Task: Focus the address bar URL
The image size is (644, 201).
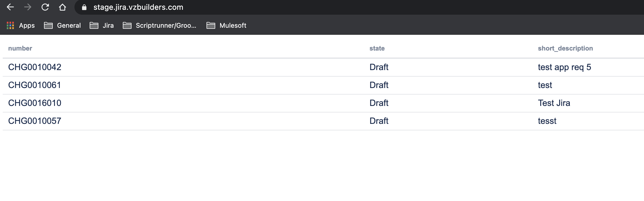Action: pyautogui.click(x=138, y=7)
